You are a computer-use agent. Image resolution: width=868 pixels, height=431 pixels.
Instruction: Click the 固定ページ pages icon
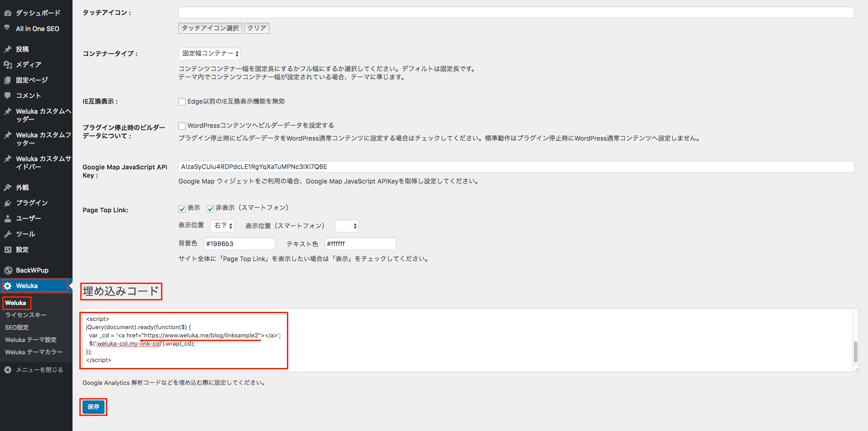pyautogui.click(x=8, y=80)
